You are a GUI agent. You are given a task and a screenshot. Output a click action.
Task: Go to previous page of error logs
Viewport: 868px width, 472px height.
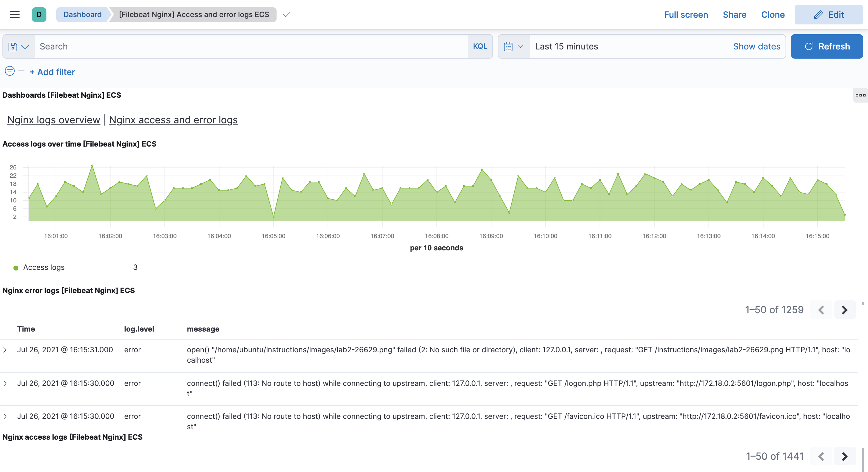[821, 310]
